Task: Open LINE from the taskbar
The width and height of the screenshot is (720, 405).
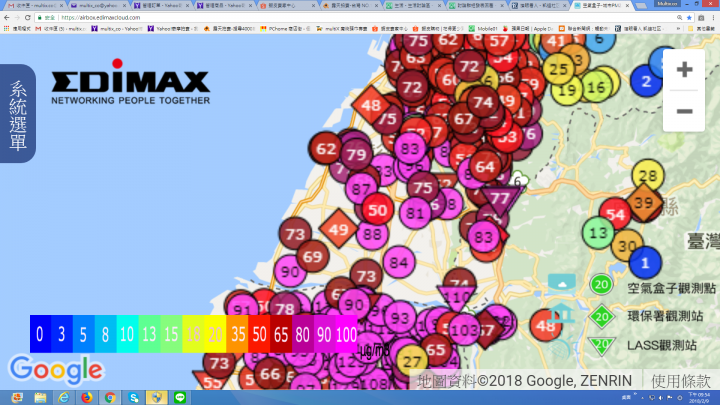Action: point(180,397)
